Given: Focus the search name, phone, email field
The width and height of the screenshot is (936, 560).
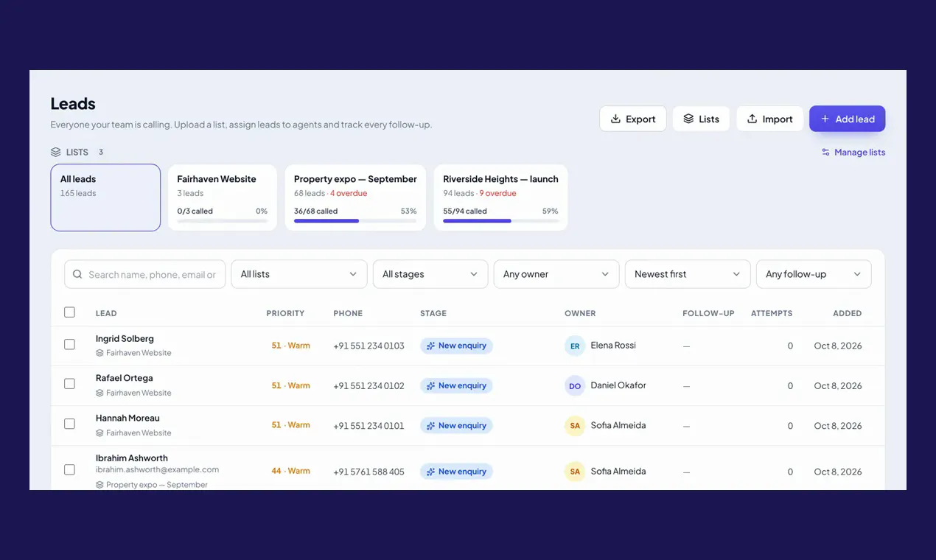Looking at the screenshot, I should coord(145,274).
